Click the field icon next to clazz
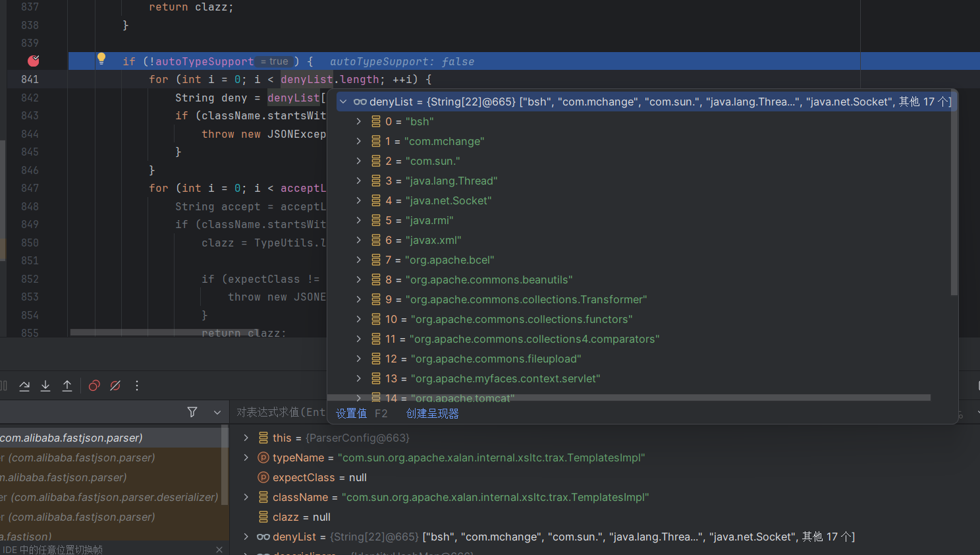Image resolution: width=980 pixels, height=555 pixels. (x=263, y=517)
